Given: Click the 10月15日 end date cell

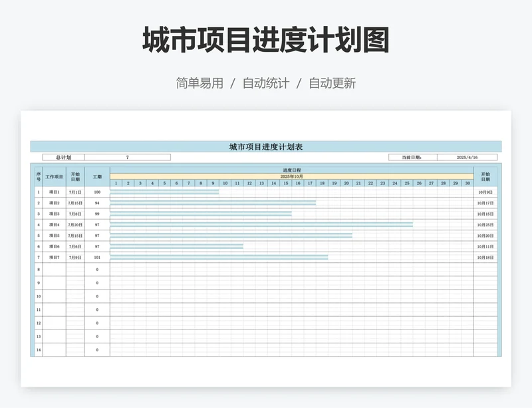Looking at the screenshot, I should click(485, 214).
